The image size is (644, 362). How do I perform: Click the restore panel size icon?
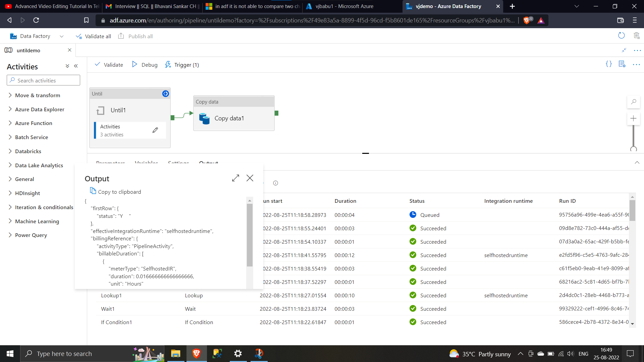(624, 50)
